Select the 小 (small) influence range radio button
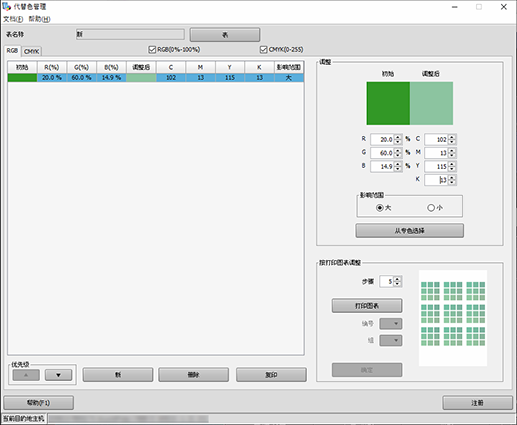Viewport: 517px width, 425px height. [x=431, y=208]
